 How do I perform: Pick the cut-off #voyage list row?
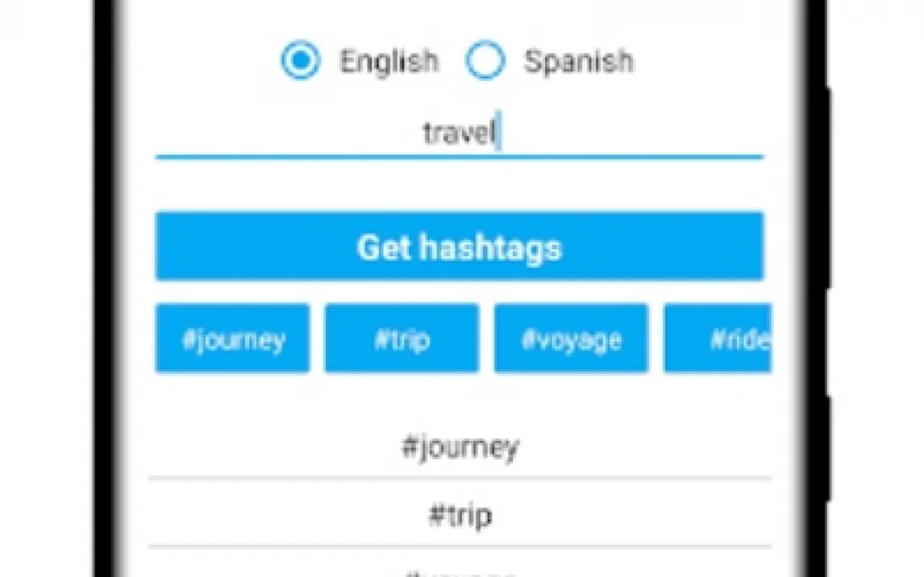tap(460, 571)
